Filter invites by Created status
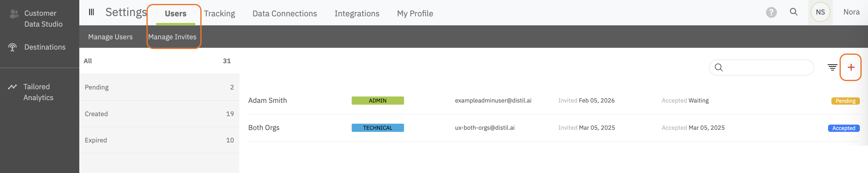The image size is (868, 173). 159,114
